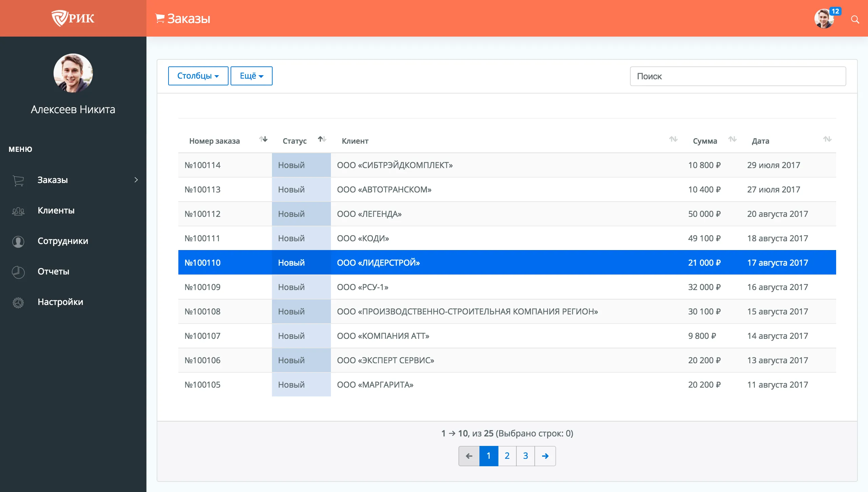Toggle sorting on the Сумма column
Image resolution: width=868 pixels, height=492 pixels.
(x=732, y=139)
